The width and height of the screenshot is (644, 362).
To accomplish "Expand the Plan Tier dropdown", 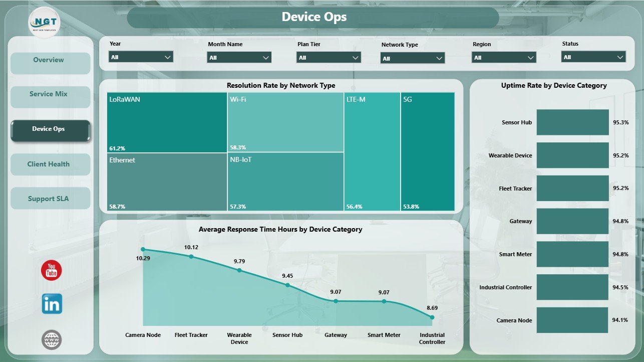I will click(329, 58).
